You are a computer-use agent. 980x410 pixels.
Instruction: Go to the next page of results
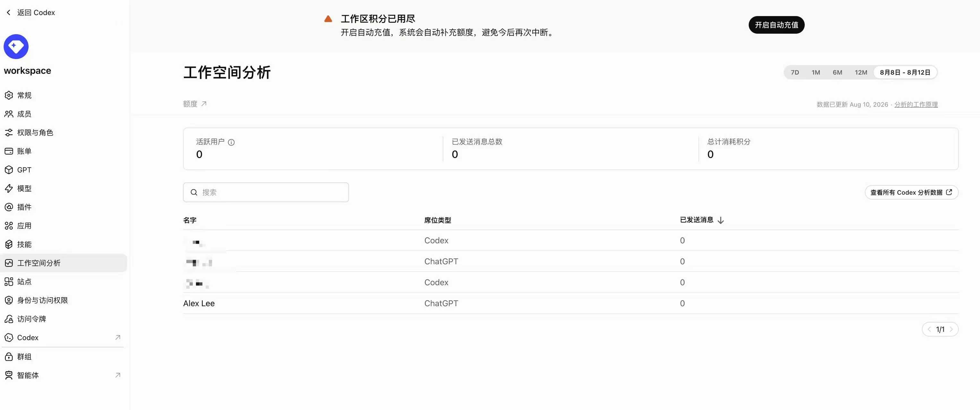tap(951, 330)
